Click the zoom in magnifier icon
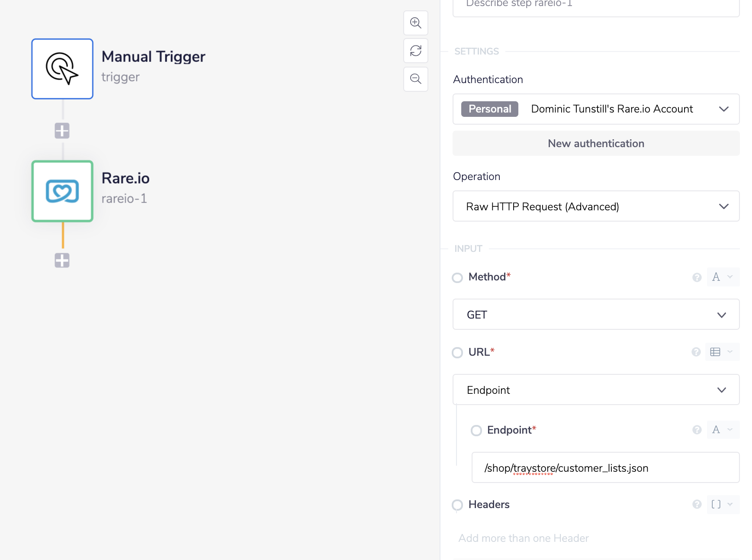Image resolution: width=752 pixels, height=560 pixels. coord(415,23)
